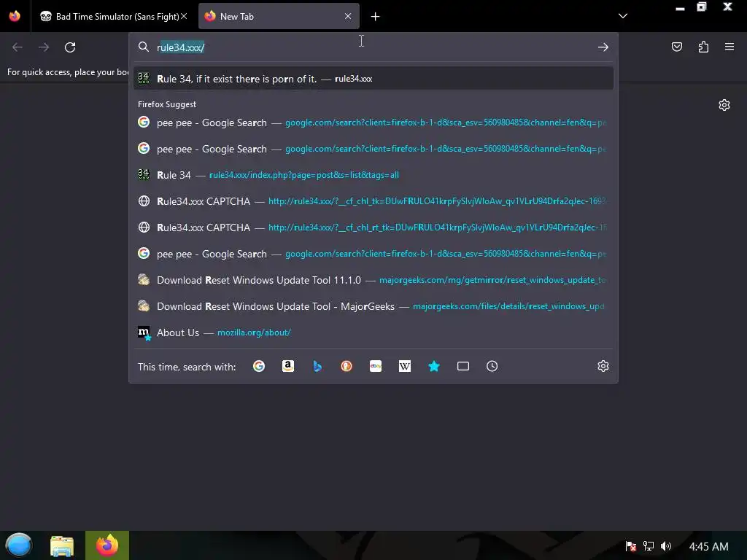Image resolution: width=747 pixels, height=560 pixels.
Task: Search history using the clock icon
Action: click(492, 366)
